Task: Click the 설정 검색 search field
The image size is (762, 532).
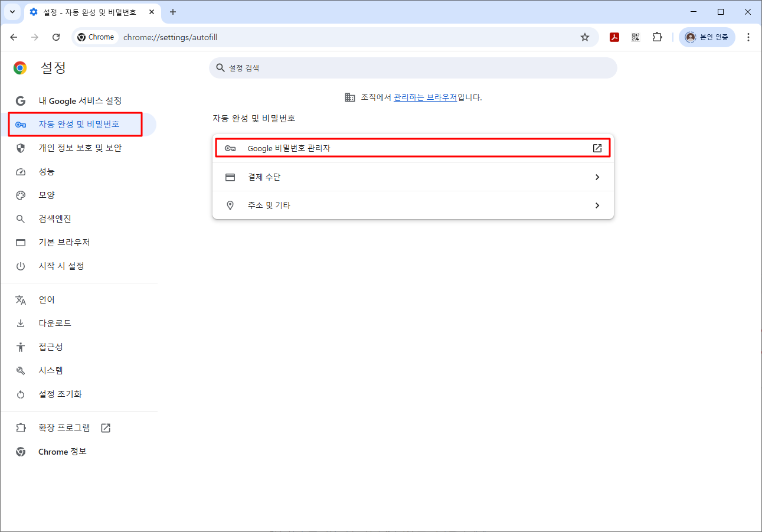Action: 413,68
